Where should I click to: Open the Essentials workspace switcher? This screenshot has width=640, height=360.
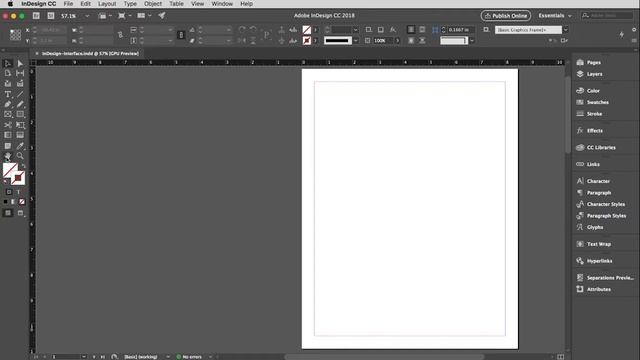tap(555, 16)
